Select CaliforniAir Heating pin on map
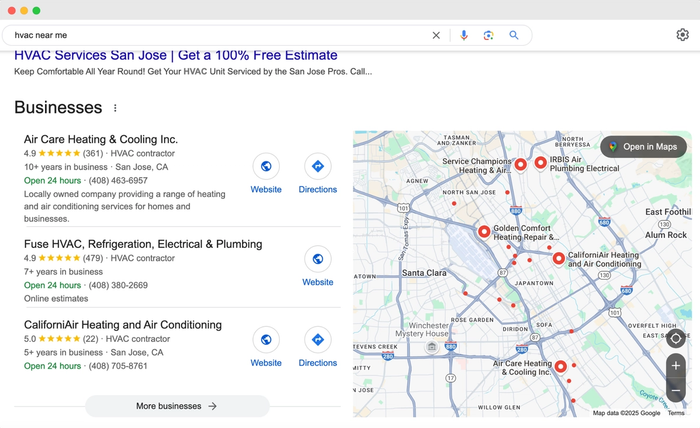The width and height of the screenshot is (700, 428). pyautogui.click(x=558, y=258)
